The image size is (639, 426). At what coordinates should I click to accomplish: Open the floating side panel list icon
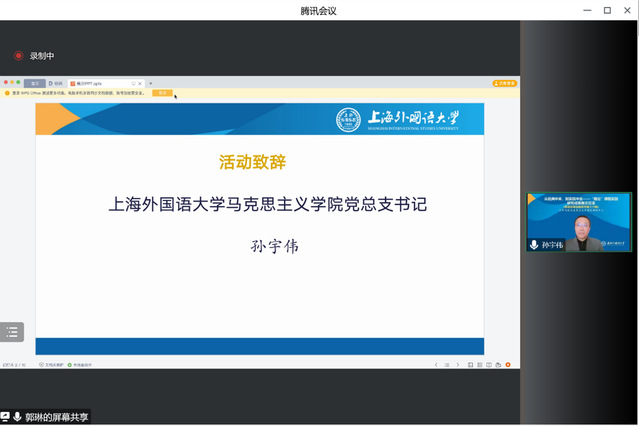point(12,332)
